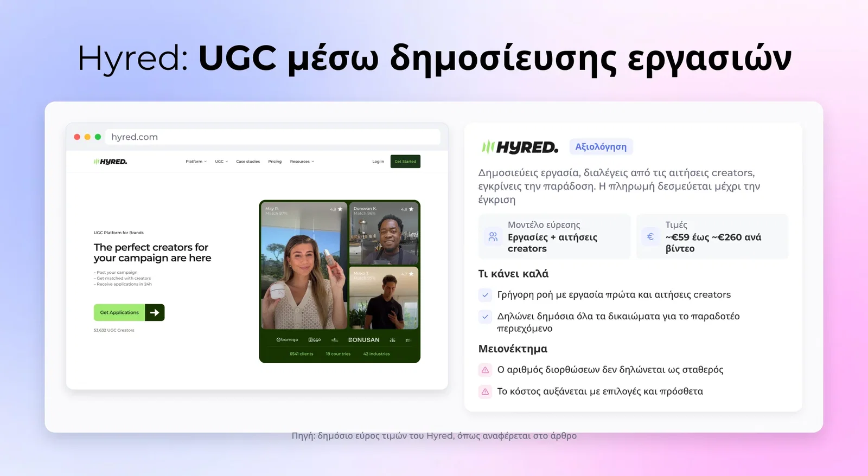The image size is (868, 476).
Task: Click the Hyred logo in the site navbar
Action: 111,162
